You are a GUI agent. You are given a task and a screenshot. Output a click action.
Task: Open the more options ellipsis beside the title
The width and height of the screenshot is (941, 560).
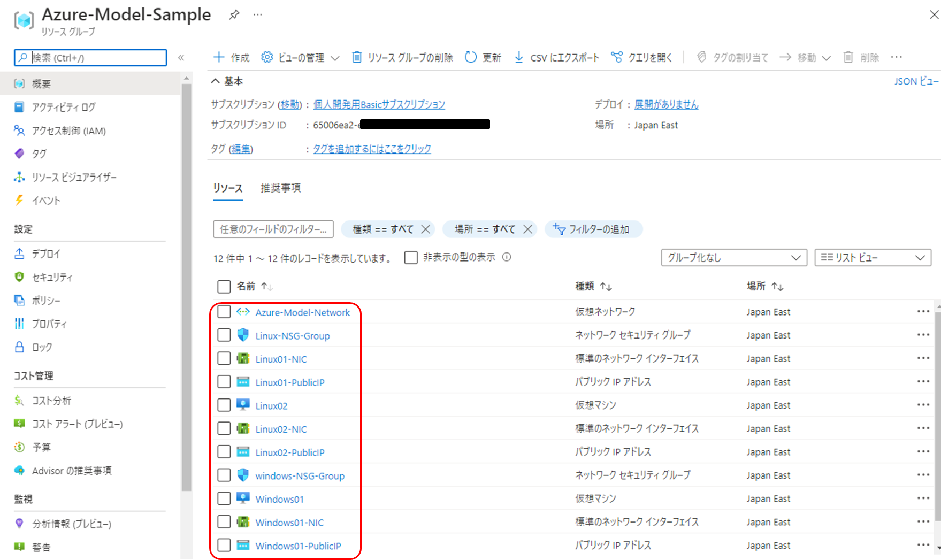258,15
